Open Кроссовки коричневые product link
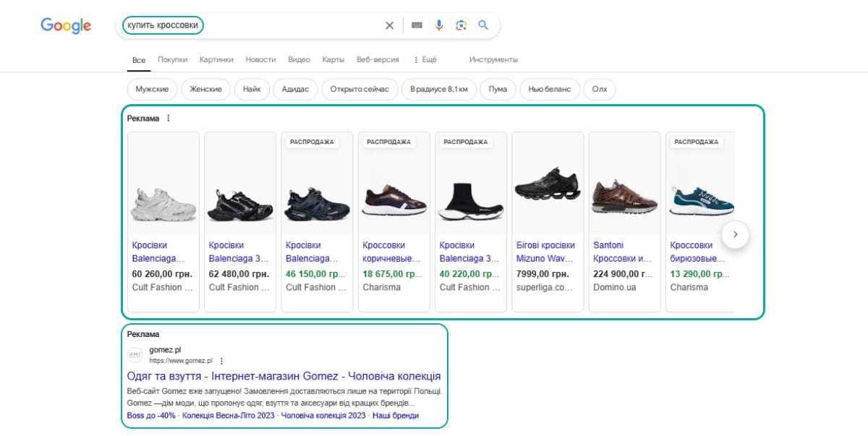This screenshot has height=436, width=868. coord(391,252)
